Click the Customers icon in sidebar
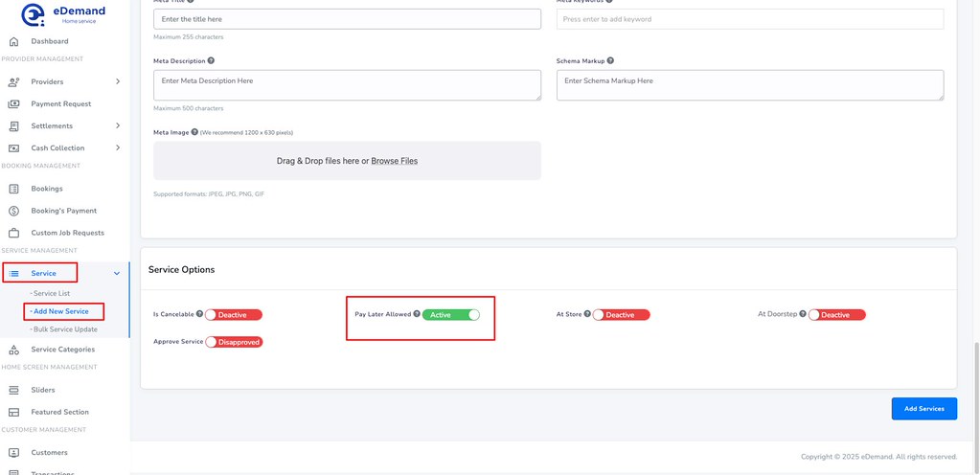This screenshot has width=980, height=475. (13, 453)
